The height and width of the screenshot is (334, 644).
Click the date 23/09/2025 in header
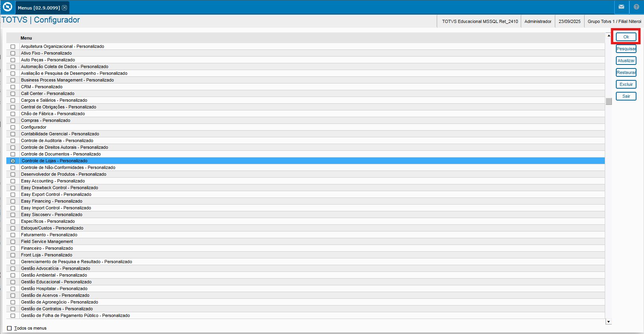tap(569, 21)
